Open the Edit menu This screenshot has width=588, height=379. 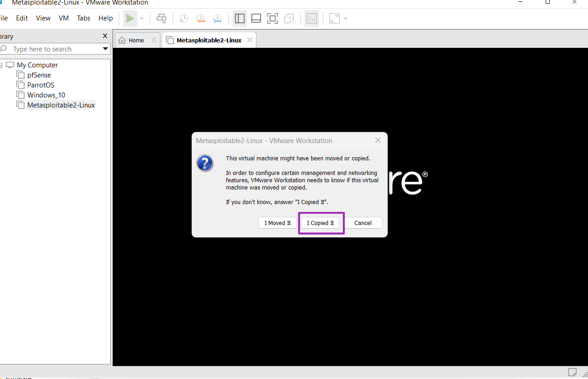(22, 18)
